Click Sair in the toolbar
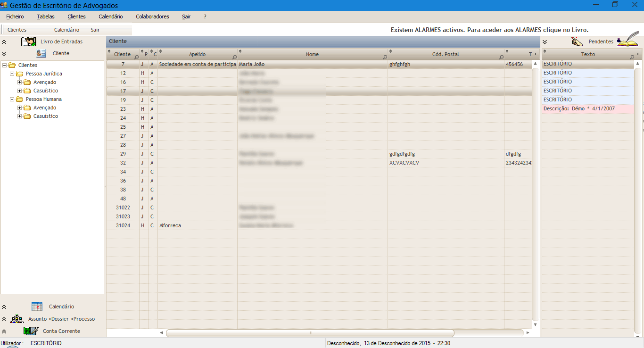Screen dimensions: 644x348 (x=95, y=30)
